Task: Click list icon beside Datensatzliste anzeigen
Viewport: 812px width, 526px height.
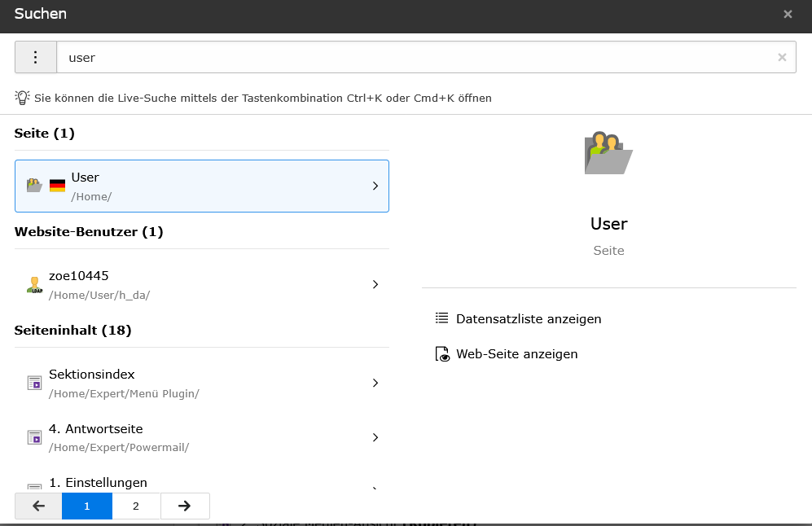Action: [441, 318]
